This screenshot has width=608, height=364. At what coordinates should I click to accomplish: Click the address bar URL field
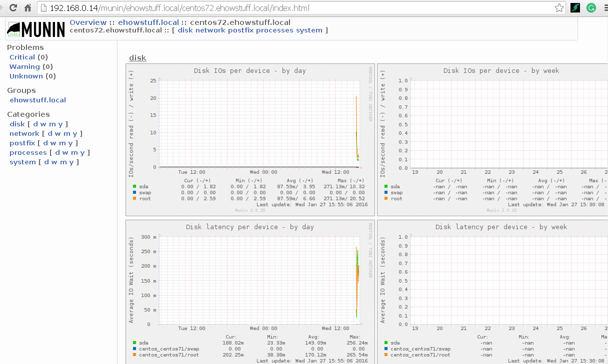200,7
